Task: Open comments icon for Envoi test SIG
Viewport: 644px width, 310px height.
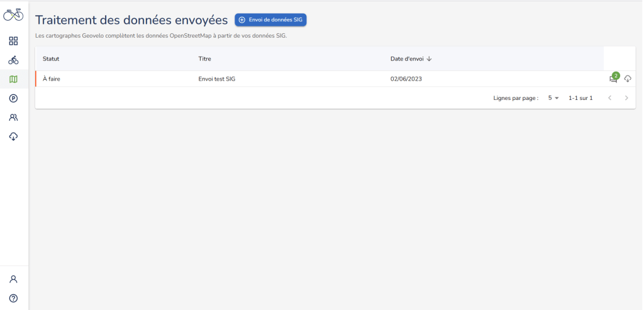Action: (x=613, y=79)
